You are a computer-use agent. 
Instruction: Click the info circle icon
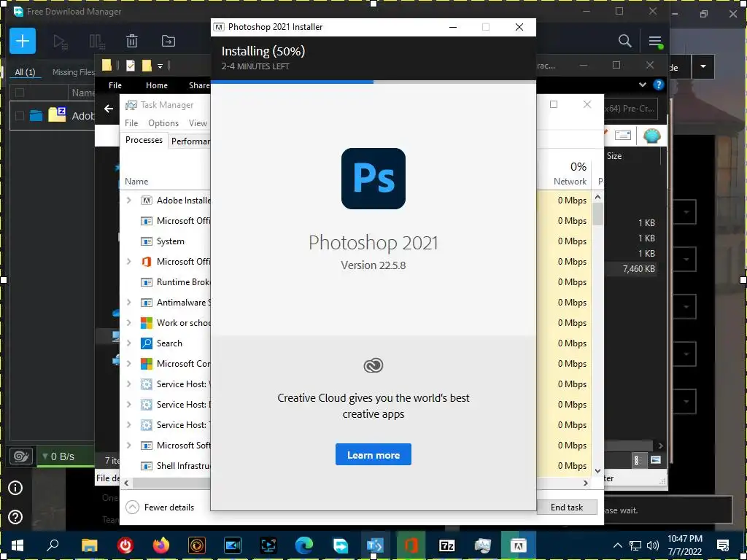pos(15,488)
